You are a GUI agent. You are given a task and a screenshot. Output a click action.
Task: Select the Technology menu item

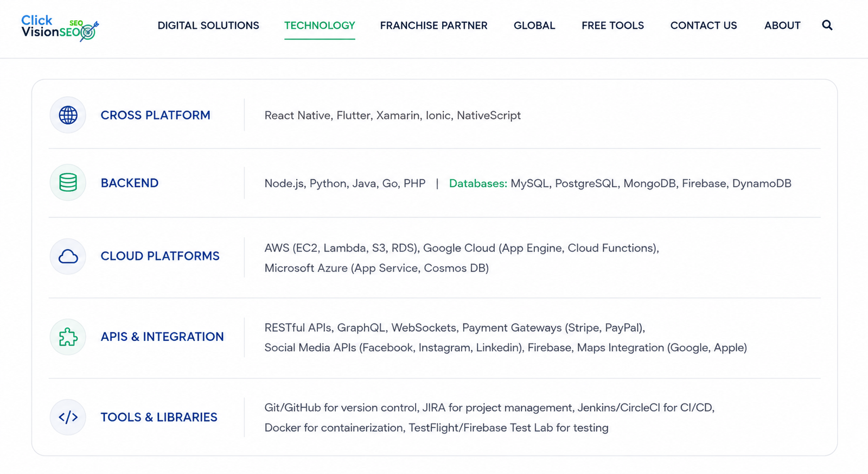coord(320,26)
